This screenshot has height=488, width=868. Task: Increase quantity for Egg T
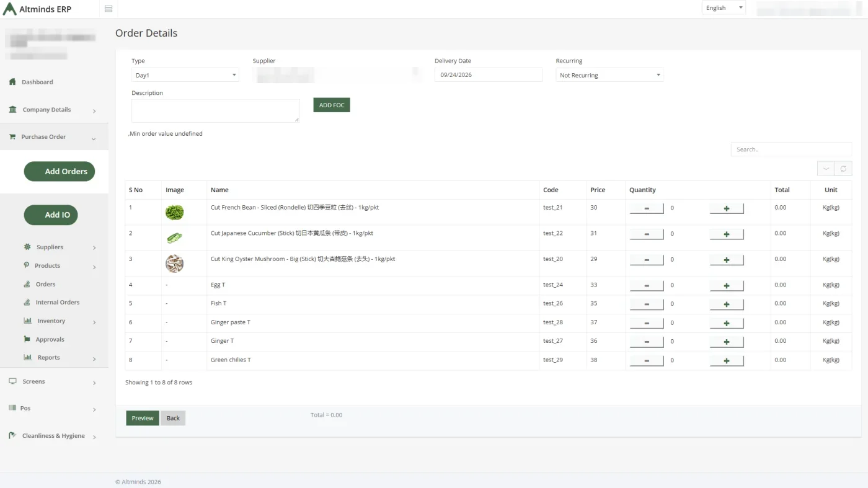(x=727, y=286)
